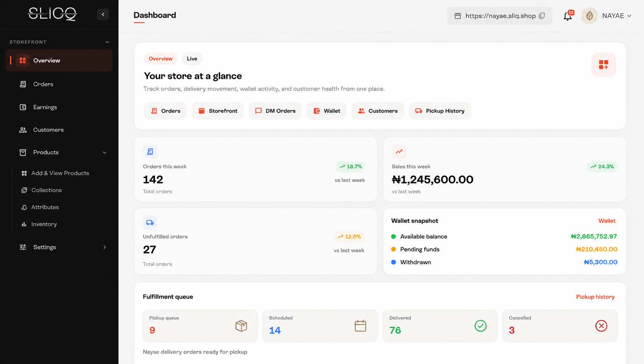Select the Overview pill tab
This screenshot has width=644, height=364.
pos(160,59)
